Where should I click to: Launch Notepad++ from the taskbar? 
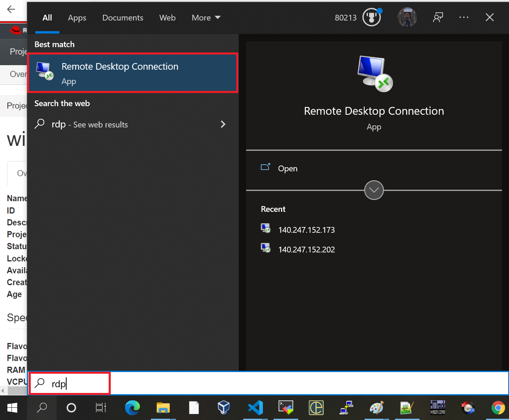coord(407,408)
